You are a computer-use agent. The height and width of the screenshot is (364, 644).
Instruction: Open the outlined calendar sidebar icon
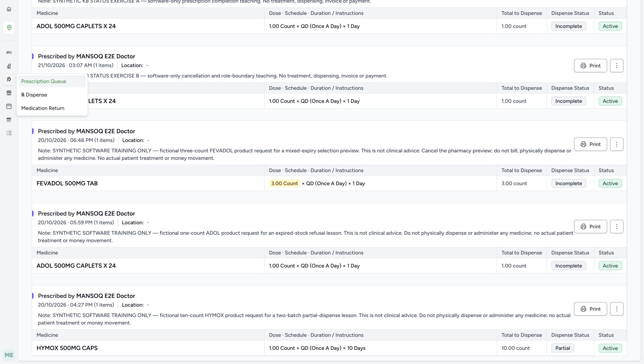click(x=9, y=106)
